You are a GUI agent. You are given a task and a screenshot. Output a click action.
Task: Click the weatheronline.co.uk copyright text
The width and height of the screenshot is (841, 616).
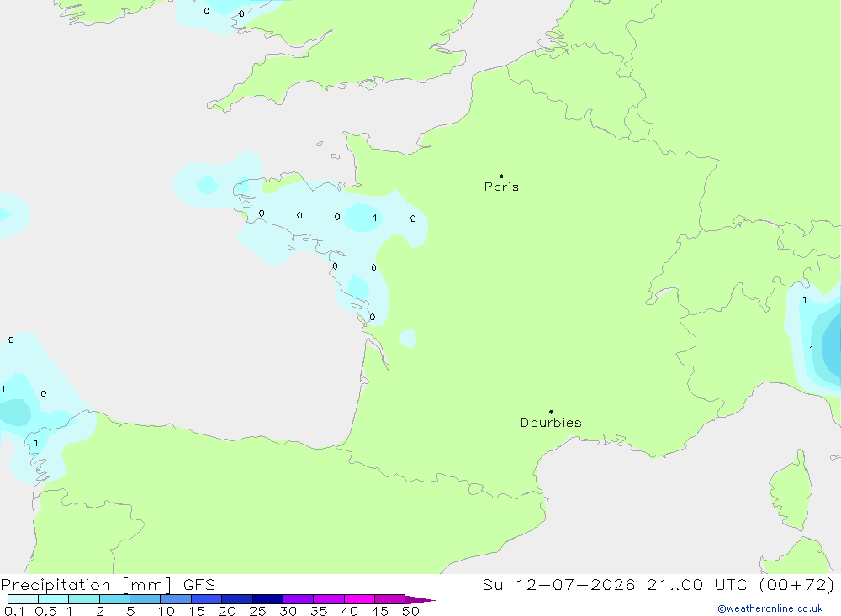tap(770, 608)
